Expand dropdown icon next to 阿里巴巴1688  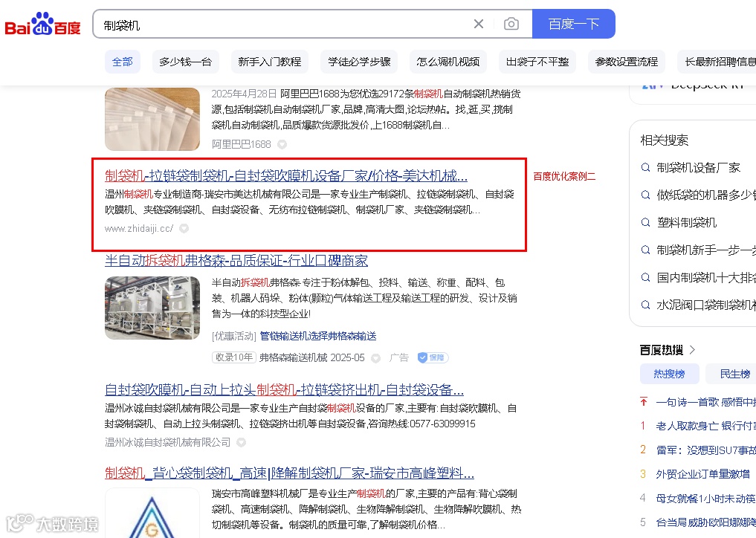[x=282, y=144]
